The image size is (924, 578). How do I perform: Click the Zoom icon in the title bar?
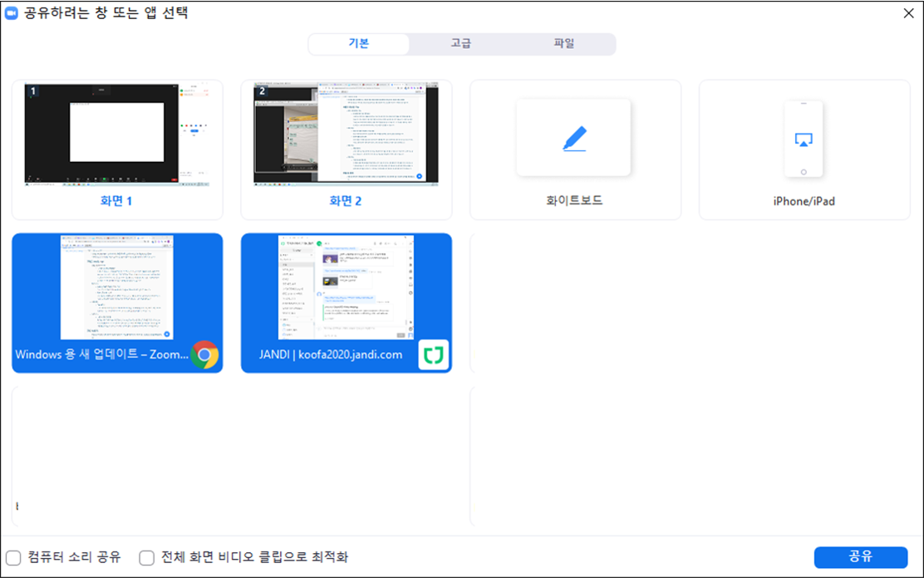[x=11, y=12]
